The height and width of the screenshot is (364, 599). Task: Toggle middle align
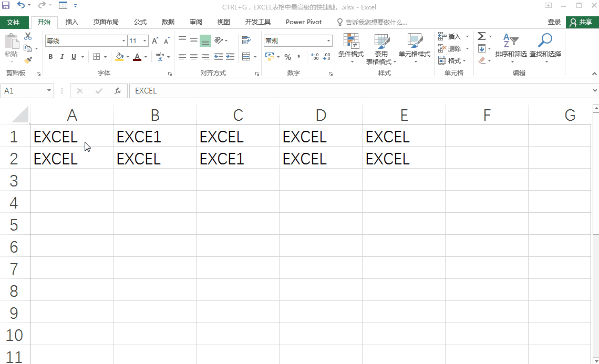pos(194,40)
